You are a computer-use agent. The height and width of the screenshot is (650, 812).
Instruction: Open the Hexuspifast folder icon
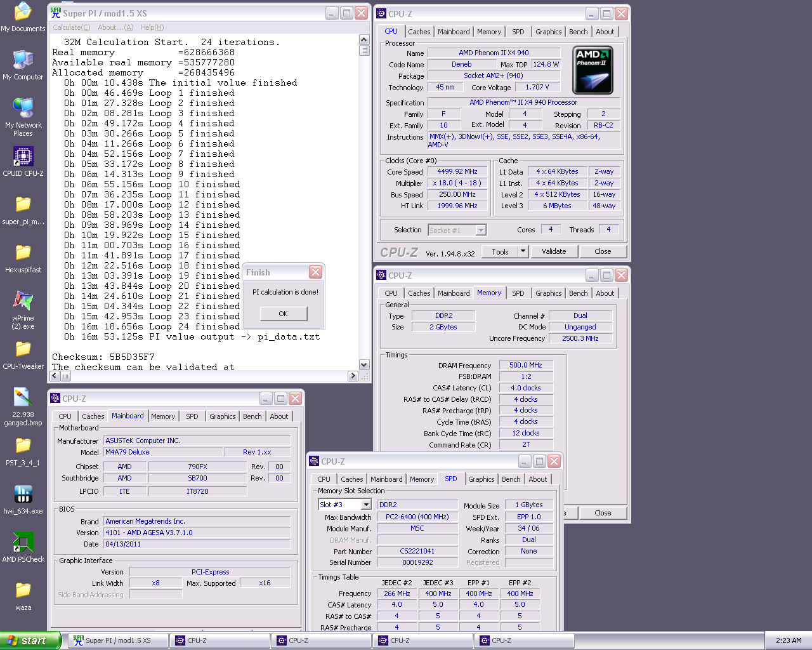(x=23, y=258)
